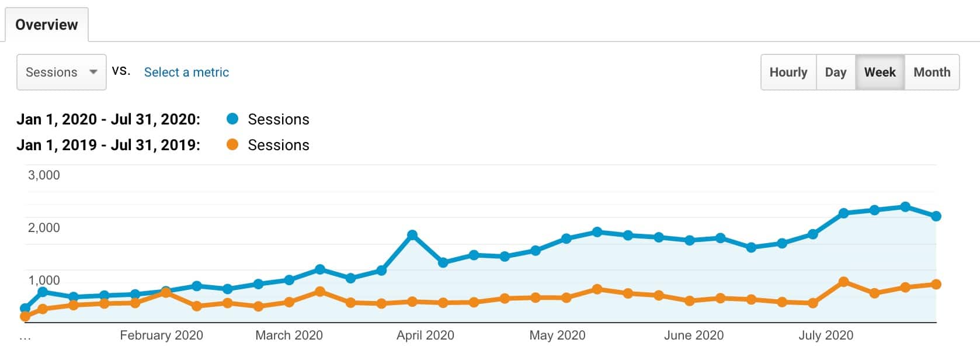Click the blue peak data point near April 2020
The image size is (980, 346).
pyautogui.click(x=412, y=234)
